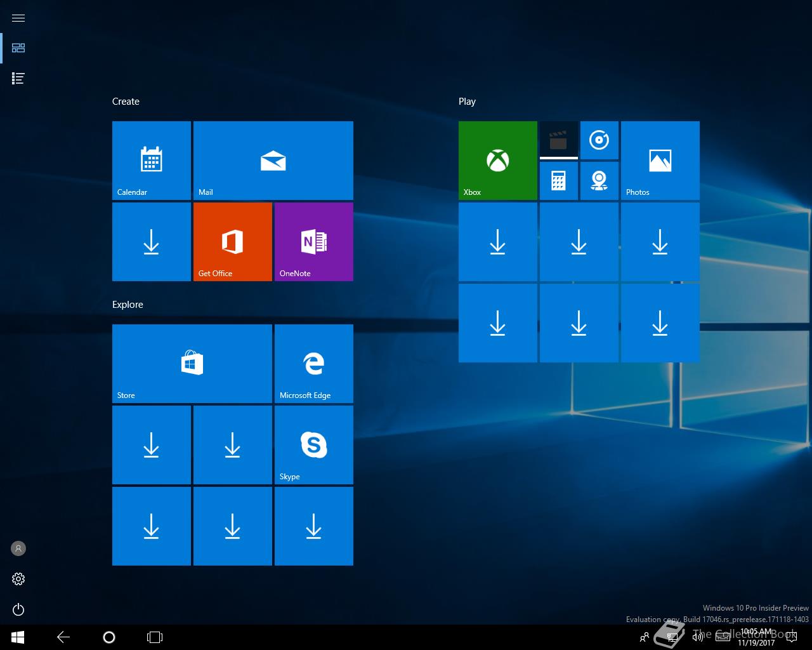Open the Skype tile
Screen dimensions: 812x650
coord(314,445)
